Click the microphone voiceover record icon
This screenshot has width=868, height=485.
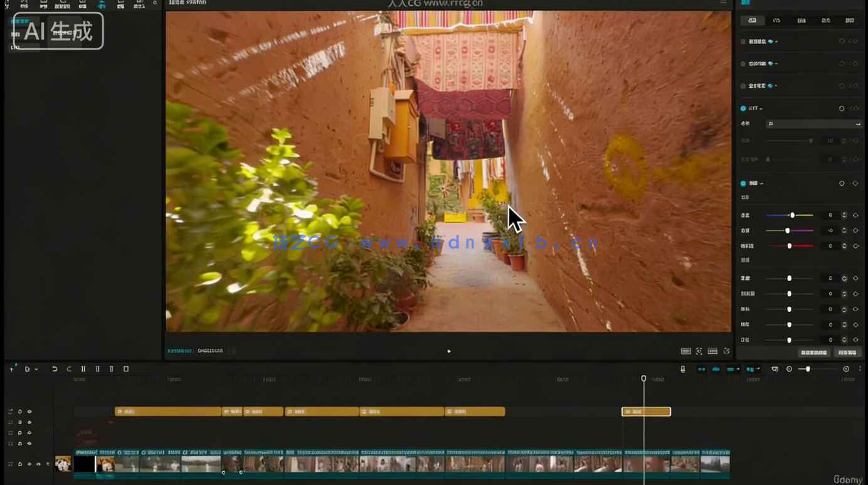pyautogui.click(x=683, y=369)
